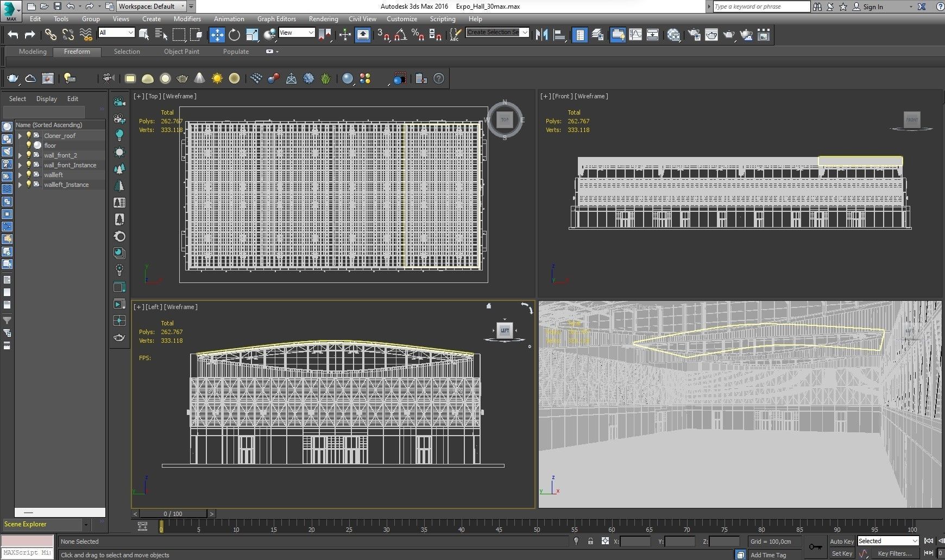Toggle Spinner Snap button
945x560 pixels.
click(x=435, y=35)
